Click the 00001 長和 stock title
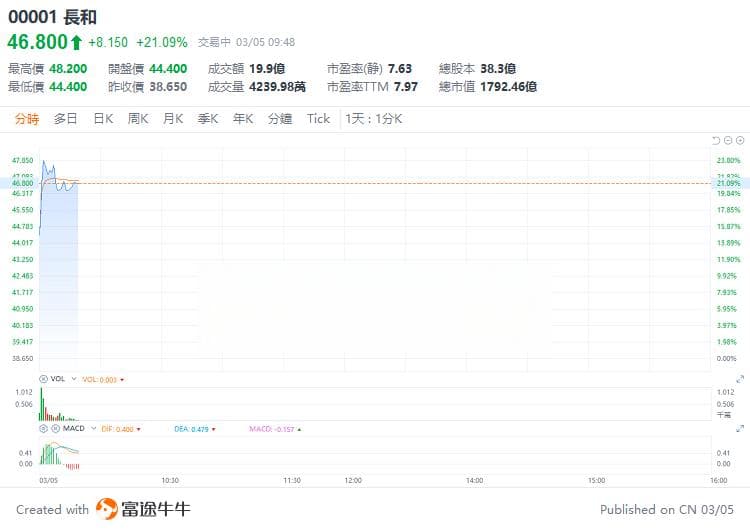Image resolution: width=750 pixels, height=530 pixels. click(x=53, y=17)
